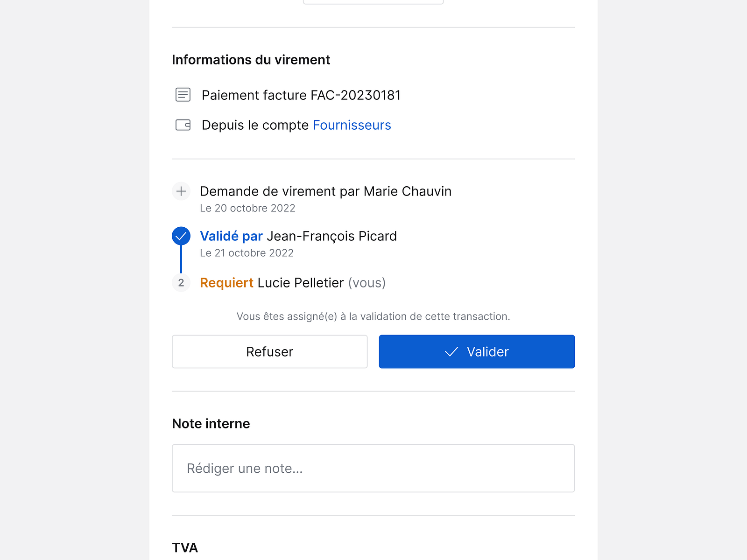Click the Note interne text field
The image size is (747, 560).
point(373,468)
